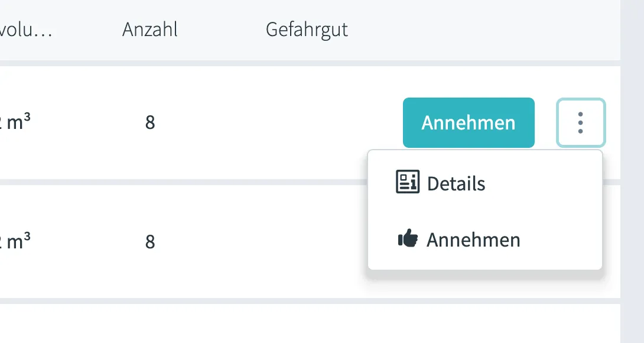The image size is (644, 343).
Task: Open the row options via the kebab button
Action: click(581, 122)
